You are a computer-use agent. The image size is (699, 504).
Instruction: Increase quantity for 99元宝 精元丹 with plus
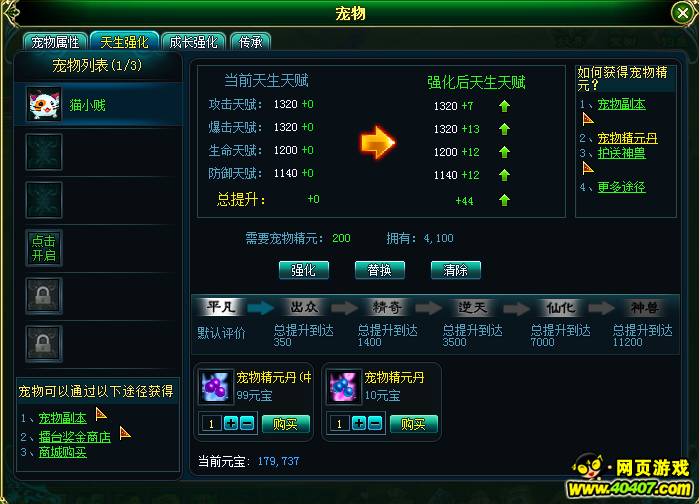tap(231, 423)
